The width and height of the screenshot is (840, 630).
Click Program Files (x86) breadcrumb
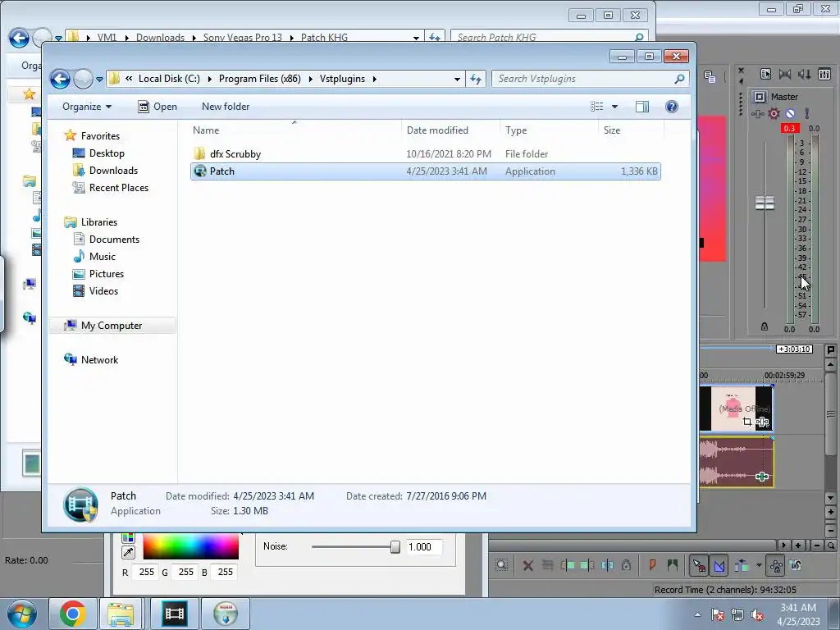tap(260, 79)
